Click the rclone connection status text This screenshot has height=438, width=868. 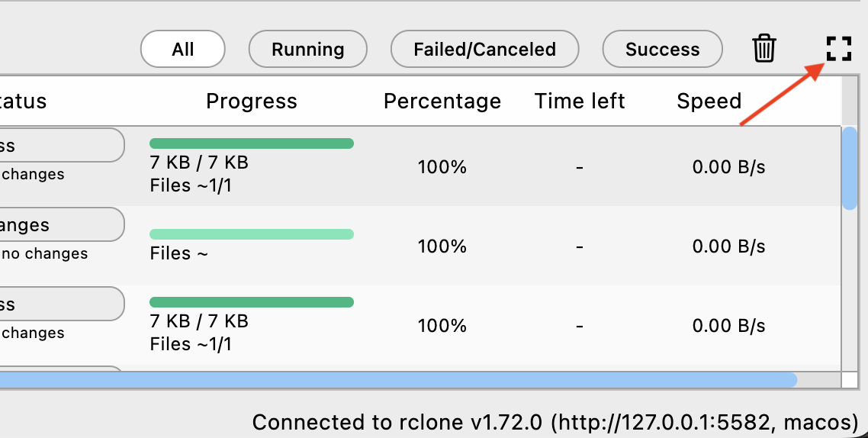pyautogui.click(x=556, y=422)
